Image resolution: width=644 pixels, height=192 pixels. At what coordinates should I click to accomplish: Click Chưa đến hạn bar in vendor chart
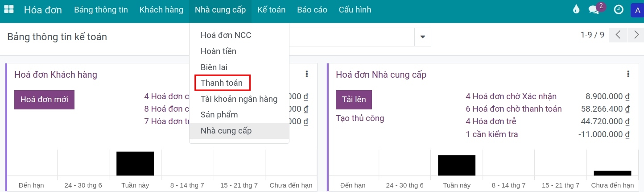[x=612, y=173]
